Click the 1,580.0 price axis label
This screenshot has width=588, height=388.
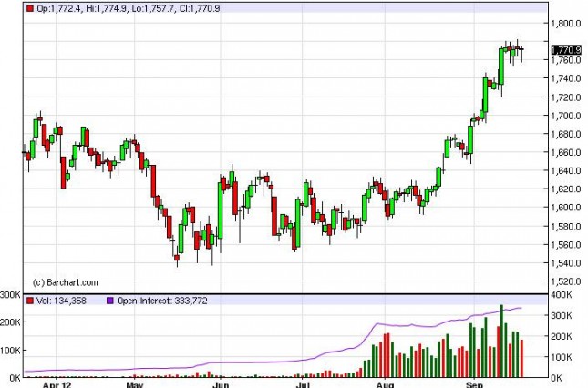[x=566, y=226]
